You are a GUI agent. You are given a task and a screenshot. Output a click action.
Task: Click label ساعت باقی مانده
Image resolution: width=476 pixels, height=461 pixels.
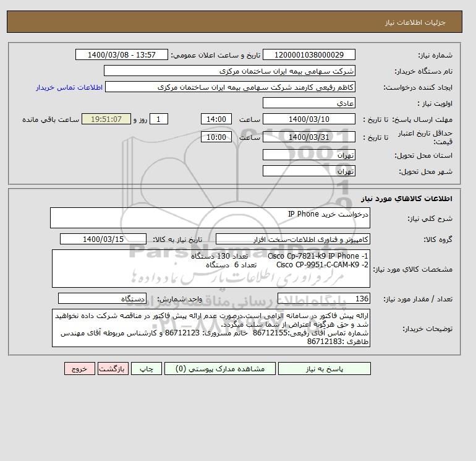(x=51, y=119)
